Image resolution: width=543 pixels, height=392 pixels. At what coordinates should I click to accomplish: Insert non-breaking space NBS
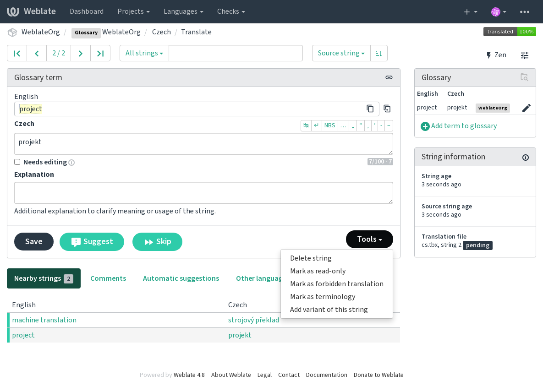coord(329,125)
